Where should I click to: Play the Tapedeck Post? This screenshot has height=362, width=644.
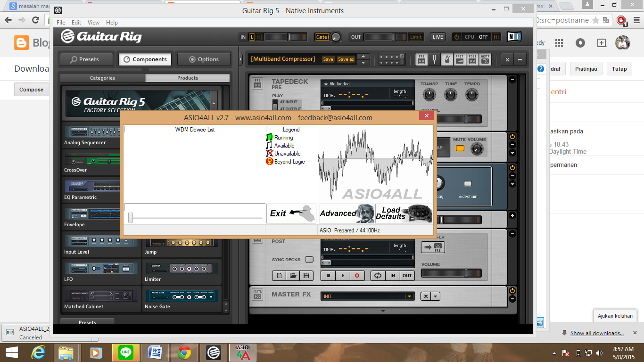click(343, 275)
